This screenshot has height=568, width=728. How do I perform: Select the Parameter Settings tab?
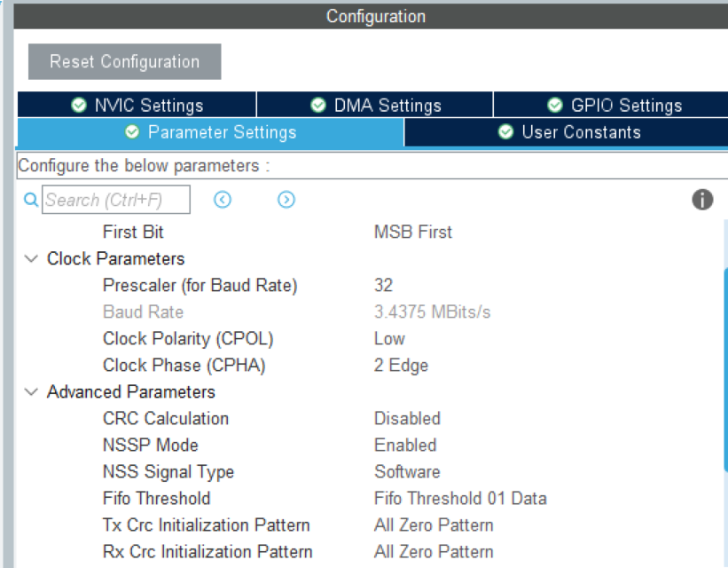[211, 132]
